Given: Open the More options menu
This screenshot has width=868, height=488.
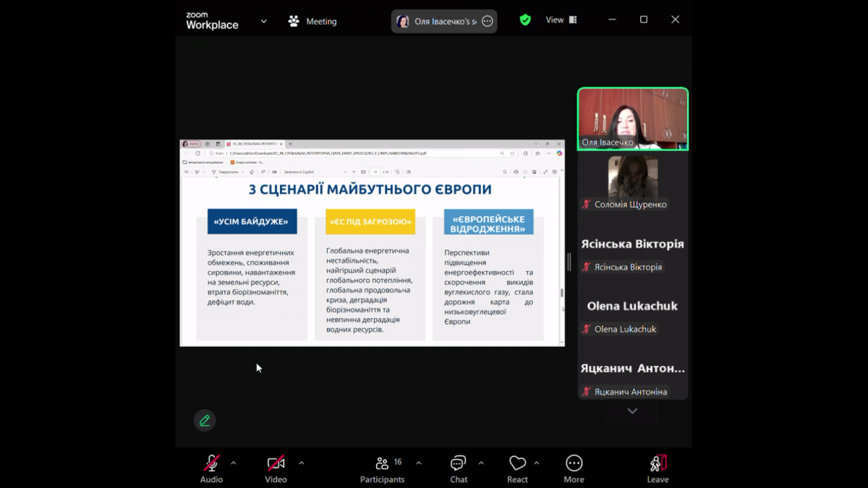Looking at the screenshot, I should point(574,463).
